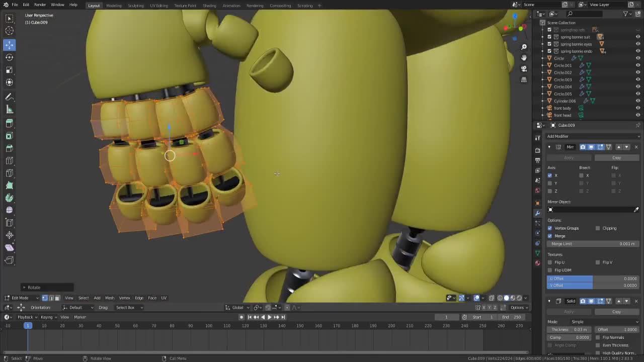Enable Flip U texture checkbox
Screen dimensions: 644x362
point(550,262)
